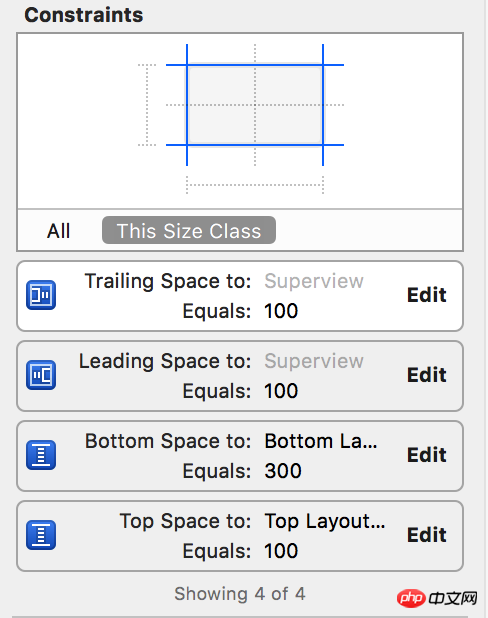Viewport: 488px width, 618px height.
Task: Select the left edge constraint line in diagram
Action: tap(187, 105)
